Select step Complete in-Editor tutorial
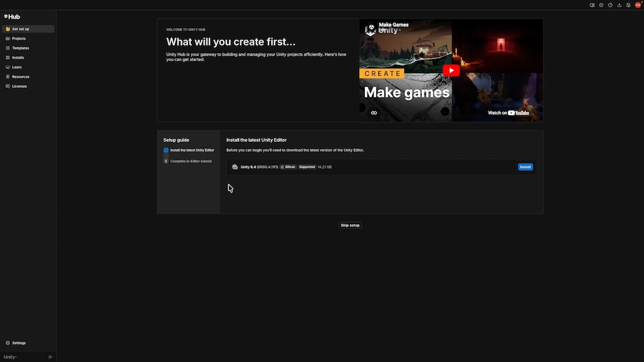This screenshot has height=362, width=644. pyautogui.click(x=188, y=162)
